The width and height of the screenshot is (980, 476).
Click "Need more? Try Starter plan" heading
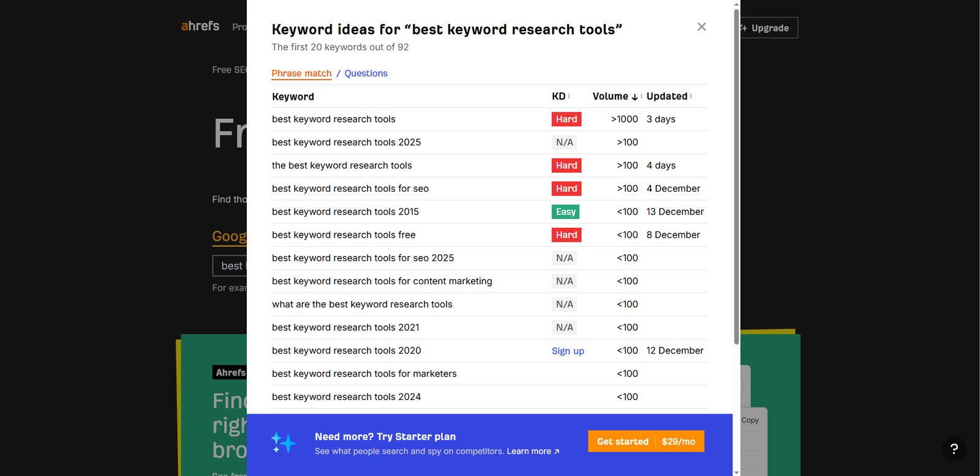point(385,437)
